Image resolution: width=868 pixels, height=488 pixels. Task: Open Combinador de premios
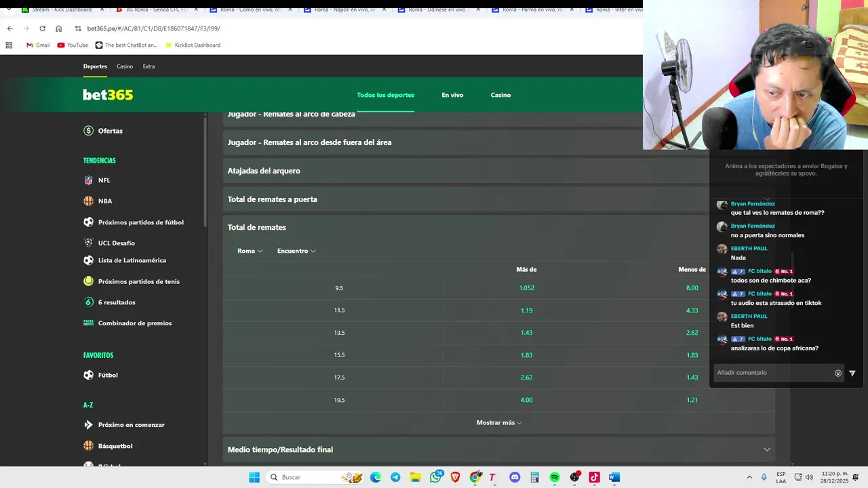pos(127,323)
